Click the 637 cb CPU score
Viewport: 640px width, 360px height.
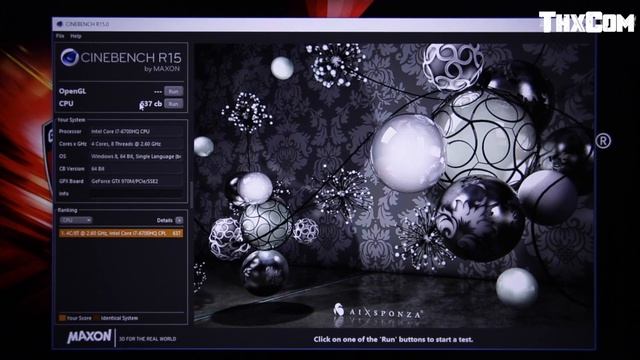tap(151, 104)
